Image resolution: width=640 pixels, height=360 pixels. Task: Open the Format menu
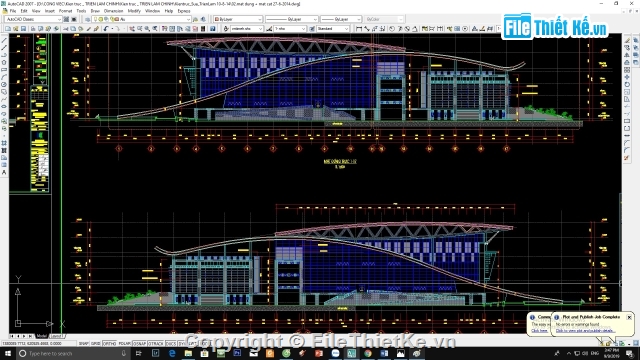point(65,11)
